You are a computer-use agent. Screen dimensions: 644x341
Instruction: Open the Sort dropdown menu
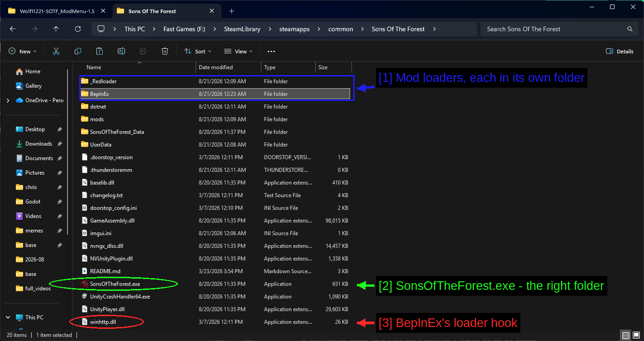[x=198, y=52]
